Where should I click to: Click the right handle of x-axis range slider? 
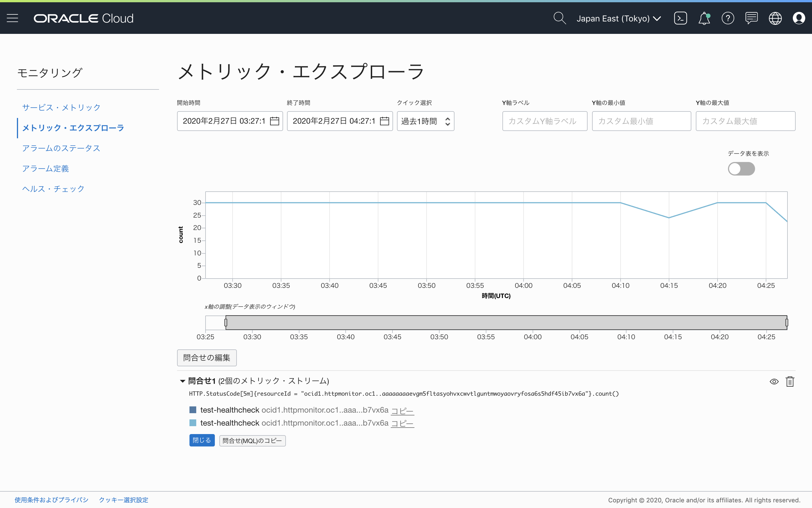[787, 323]
